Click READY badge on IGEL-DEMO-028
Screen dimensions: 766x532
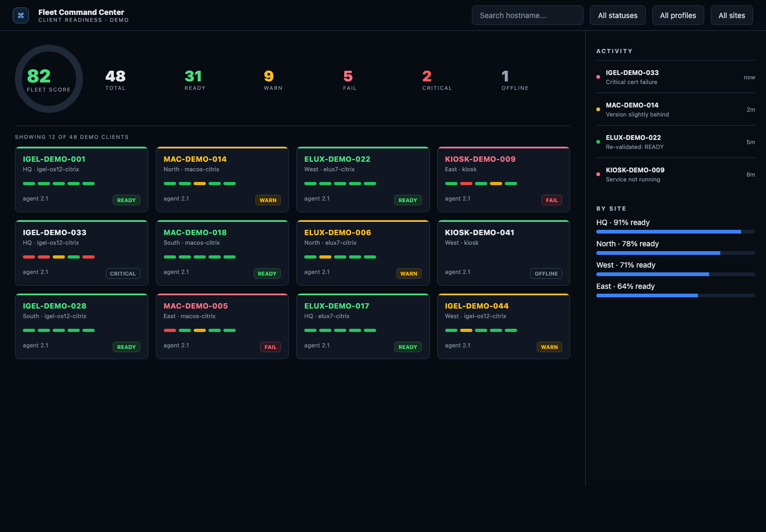pyautogui.click(x=127, y=347)
